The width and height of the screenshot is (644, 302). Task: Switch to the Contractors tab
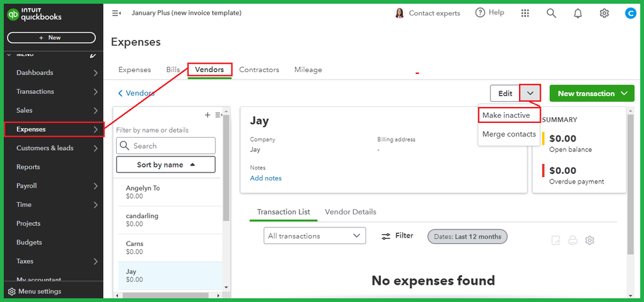pos(259,70)
